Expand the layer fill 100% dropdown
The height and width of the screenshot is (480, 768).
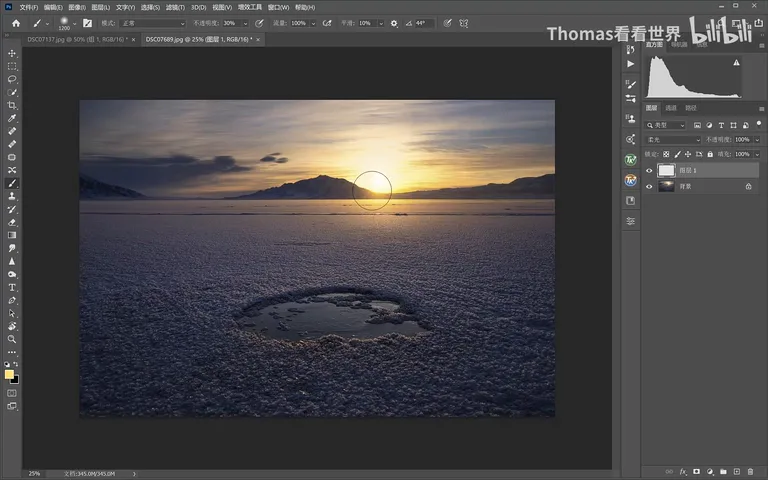[757, 154]
